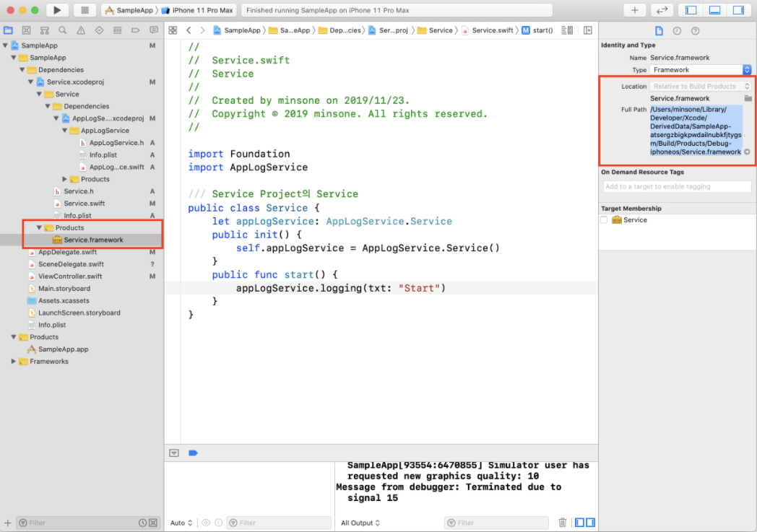Go forward in editor history

(x=202, y=30)
